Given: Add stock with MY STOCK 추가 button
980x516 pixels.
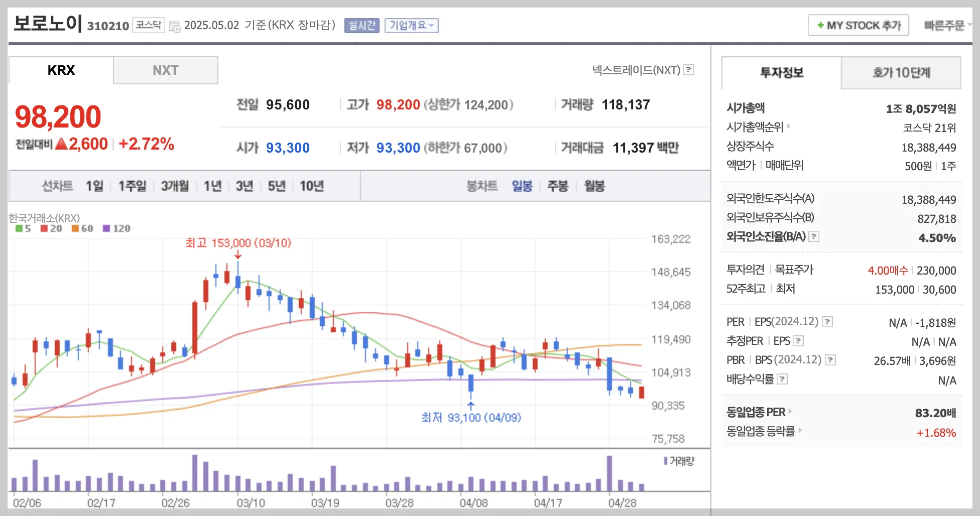Looking at the screenshot, I should pos(859,25).
